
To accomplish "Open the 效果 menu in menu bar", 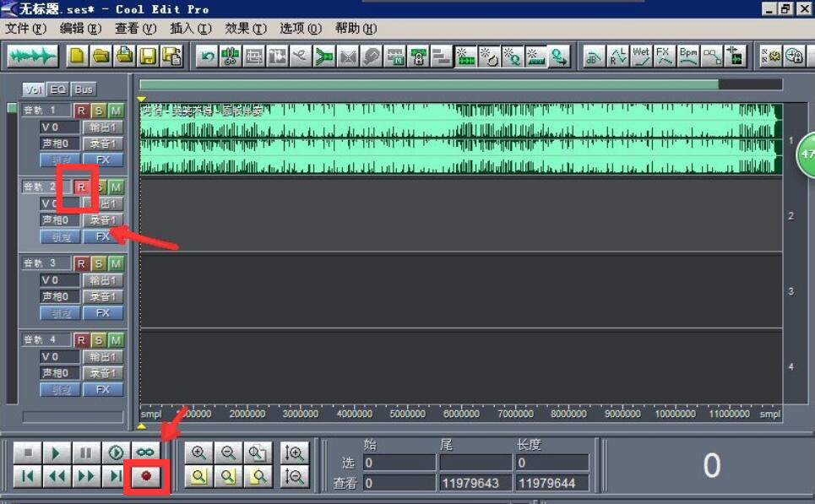I will point(245,29).
